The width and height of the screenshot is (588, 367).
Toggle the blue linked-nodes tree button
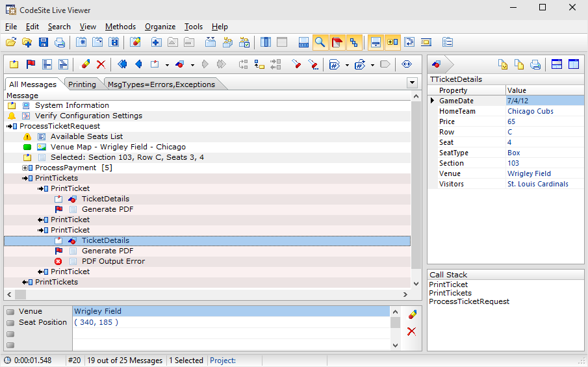pos(353,42)
